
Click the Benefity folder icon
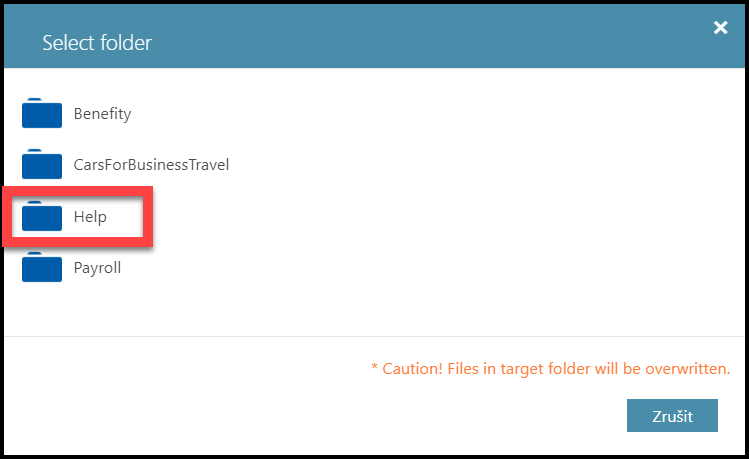coord(42,114)
